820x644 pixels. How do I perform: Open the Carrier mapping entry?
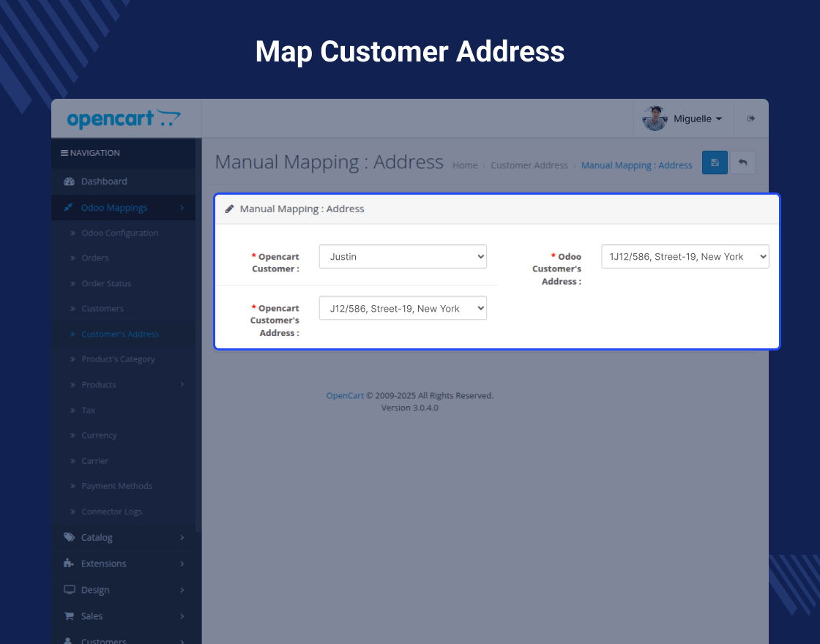94,461
